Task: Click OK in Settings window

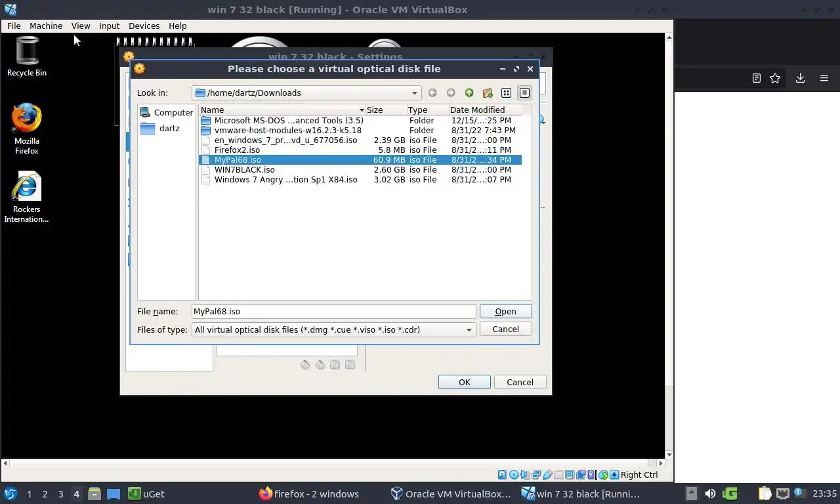Action: click(x=464, y=383)
